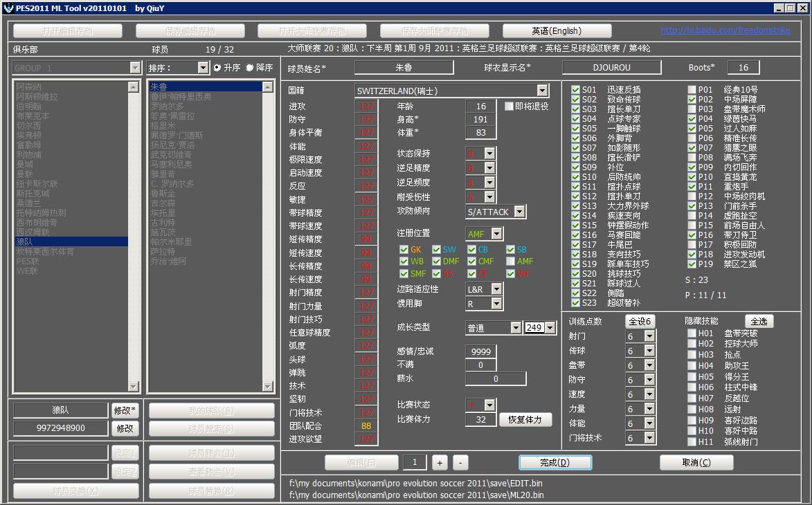Viewport: 812px width, 505px height.
Task: Click the player name field 朱鲁
Action: click(x=404, y=68)
